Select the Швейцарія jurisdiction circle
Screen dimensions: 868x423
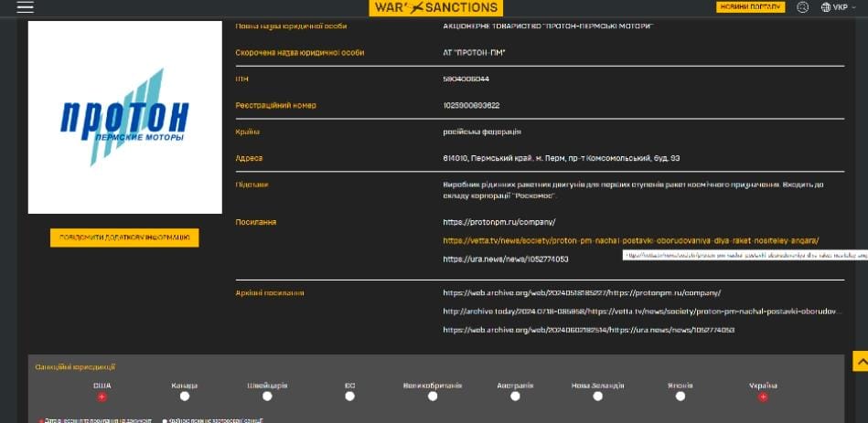[x=267, y=397]
